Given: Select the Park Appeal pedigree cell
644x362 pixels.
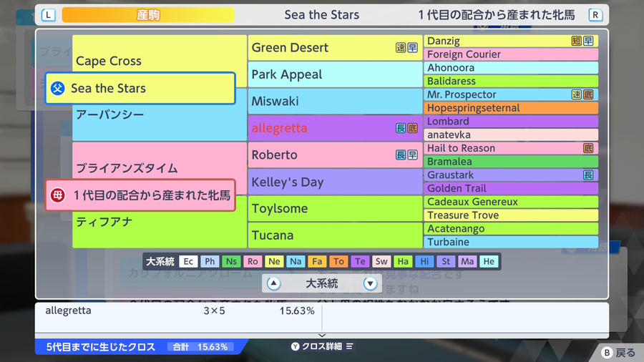Looking at the screenshot, I should coord(335,74).
